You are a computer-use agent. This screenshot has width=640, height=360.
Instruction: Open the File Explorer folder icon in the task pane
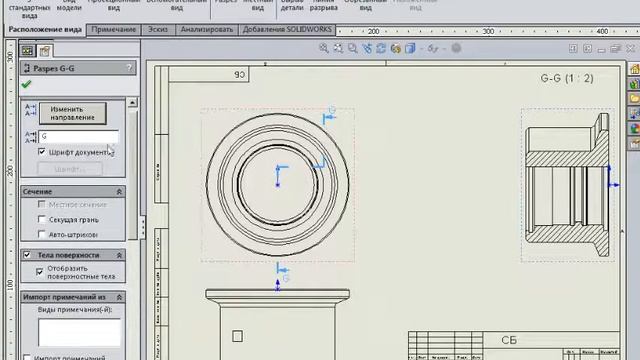coord(634,98)
